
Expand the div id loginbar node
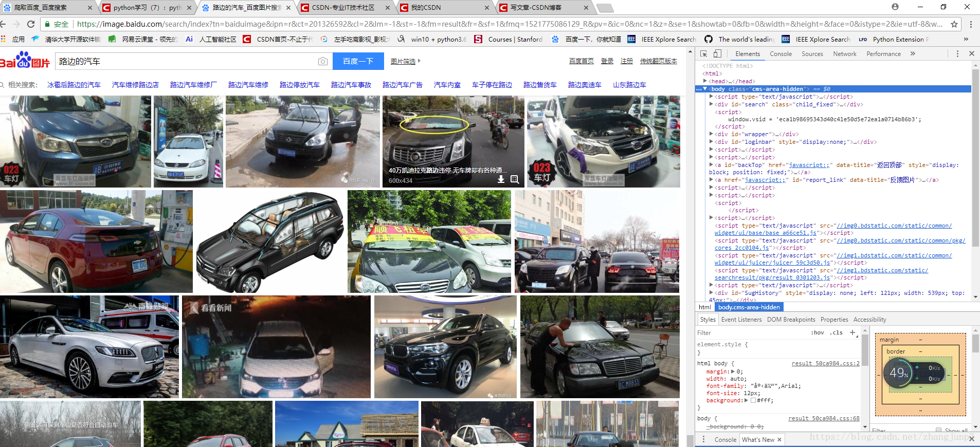711,142
